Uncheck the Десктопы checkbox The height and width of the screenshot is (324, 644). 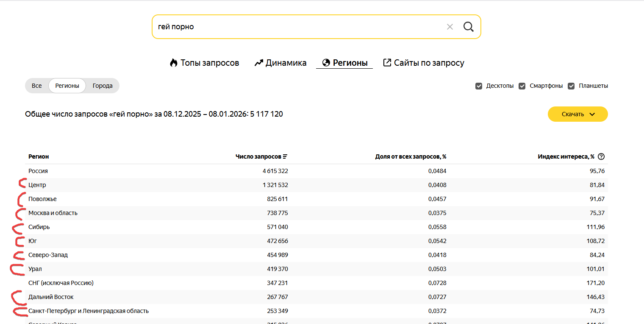(x=479, y=86)
